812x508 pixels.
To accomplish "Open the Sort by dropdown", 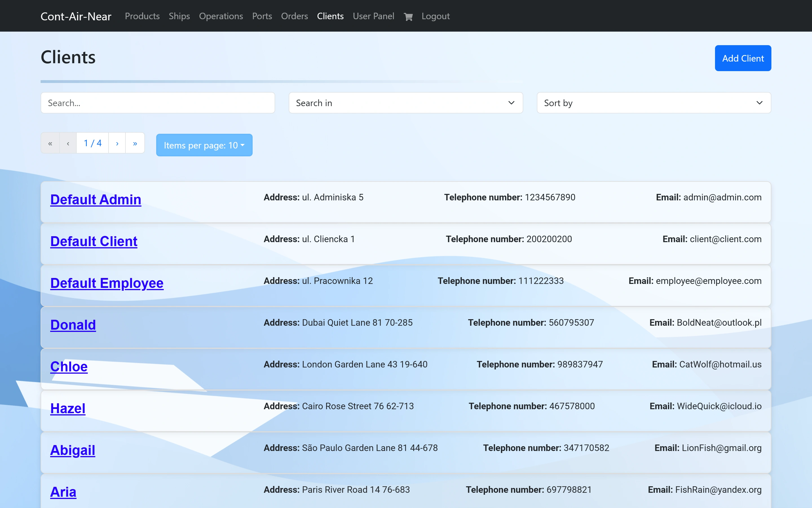I will [x=654, y=103].
